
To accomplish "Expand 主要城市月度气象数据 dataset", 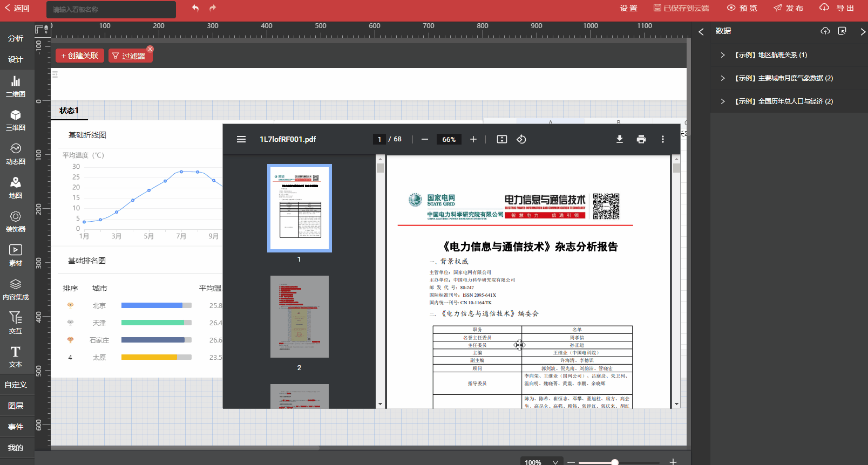I will (x=723, y=78).
